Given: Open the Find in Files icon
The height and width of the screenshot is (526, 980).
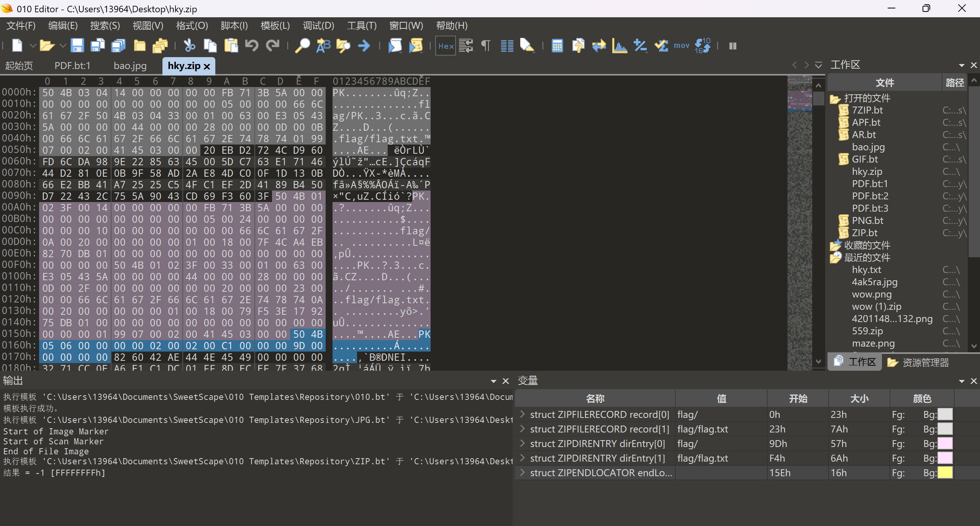Looking at the screenshot, I should point(344,46).
